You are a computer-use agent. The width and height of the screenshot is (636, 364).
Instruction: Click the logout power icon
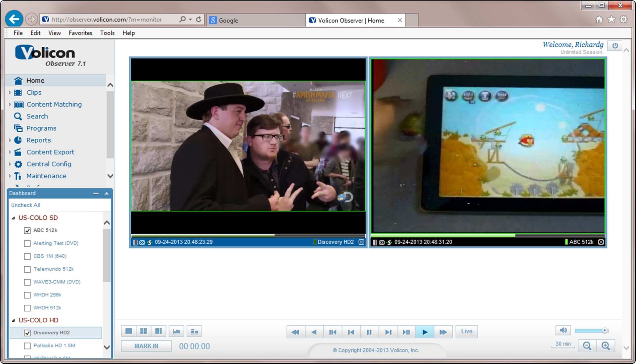615,46
